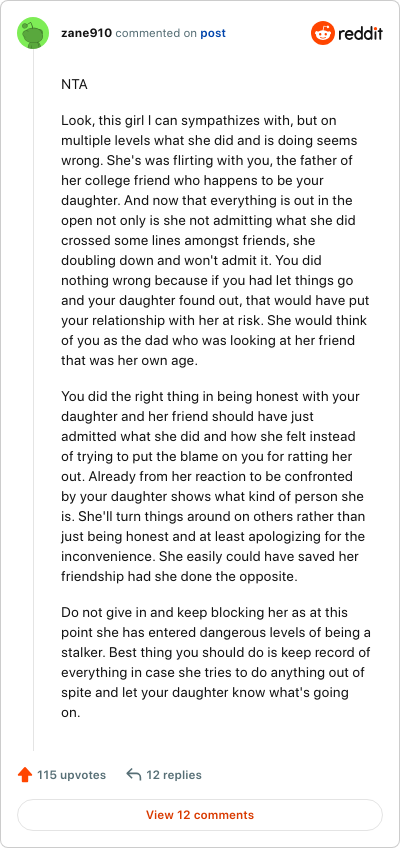The width and height of the screenshot is (400, 848).
Task: Click the line "spite and let your daughter know"
Action: point(205,693)
